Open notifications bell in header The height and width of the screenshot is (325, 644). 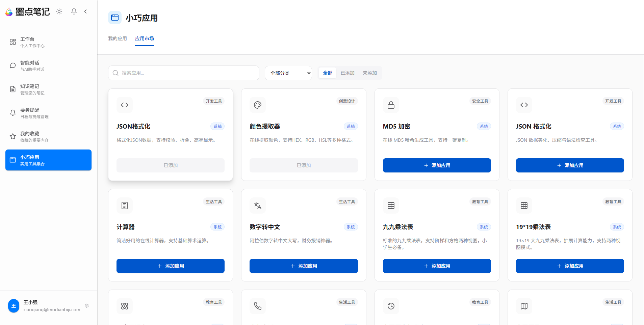pos(74,11)
